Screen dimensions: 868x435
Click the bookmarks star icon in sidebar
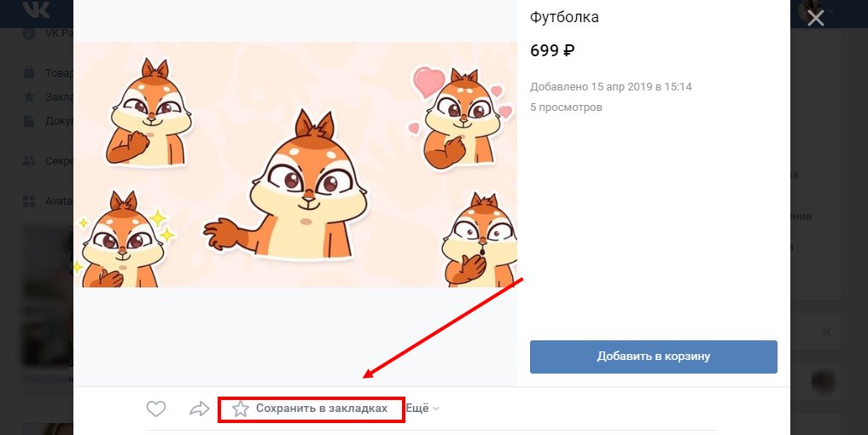click(x=30, y=96)
